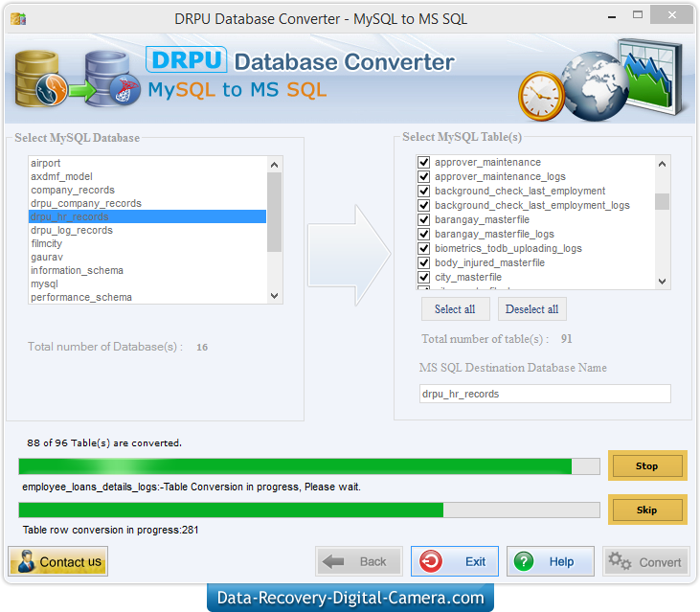Select information_schema database
The width and height of the screenshot is (700, 612).
(147, 270)
